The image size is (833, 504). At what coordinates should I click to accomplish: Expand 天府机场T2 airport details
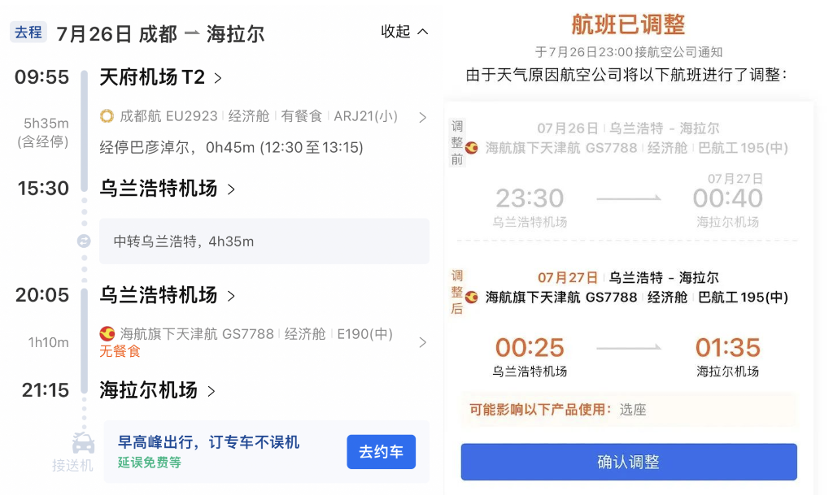pyautogui.click(x=217, y=78)
